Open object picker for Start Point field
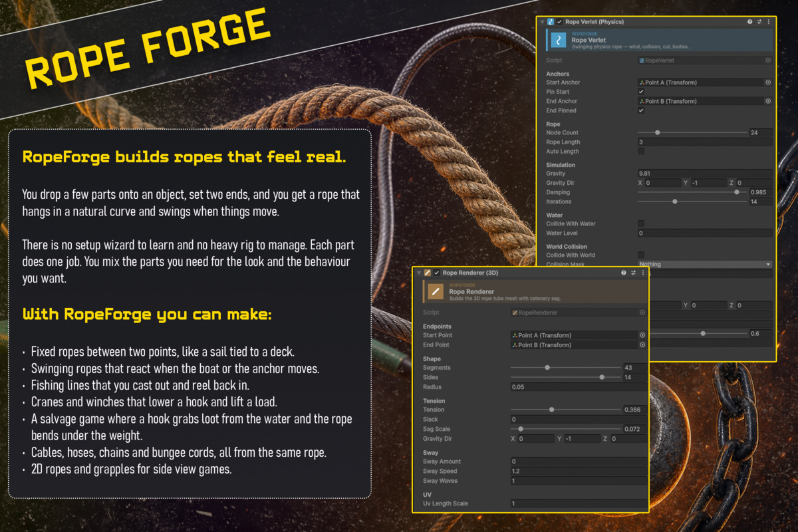The height and width of the screenshot is (532, 798). click(x=642, y=335)
